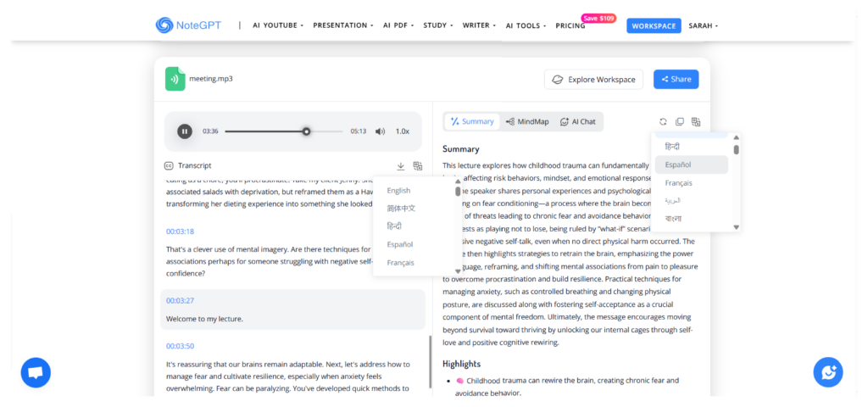The width and height of the screenshot is (868, 407).
Task: Jump to timestamp 00:03:27
Action: (180, 301)
